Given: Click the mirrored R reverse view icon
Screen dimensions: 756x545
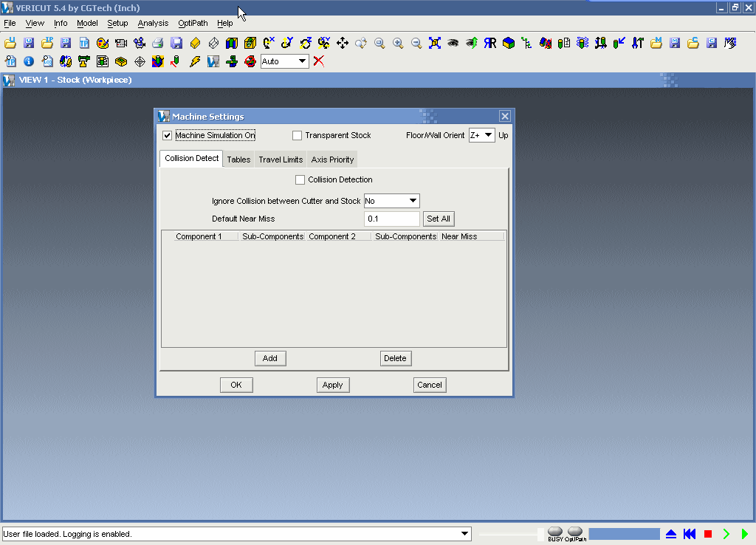Looking at the screenshot, I should (490, 43).
